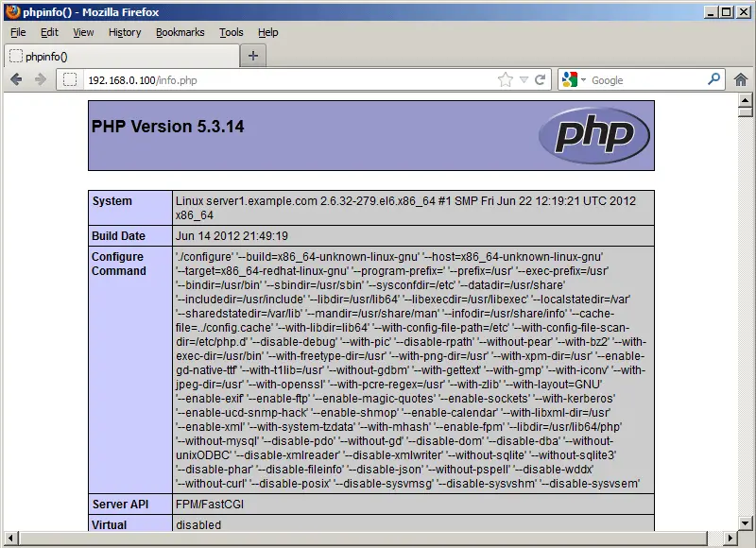This screenshot has width=756, height=548.
Task: Minimize the Firefox window
Action: (710, 12)
